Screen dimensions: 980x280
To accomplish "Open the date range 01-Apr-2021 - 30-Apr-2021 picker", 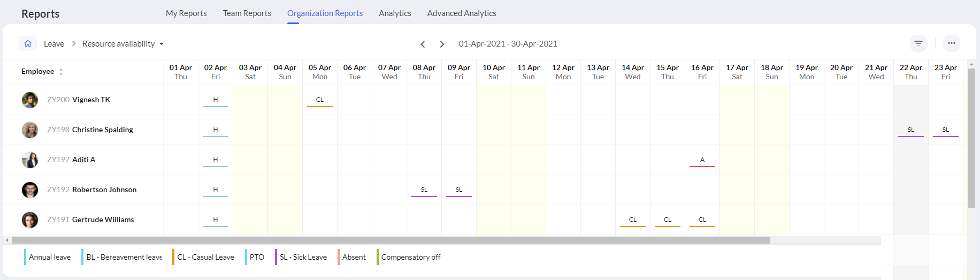I will pyautogui.click(x=508, y=44).
